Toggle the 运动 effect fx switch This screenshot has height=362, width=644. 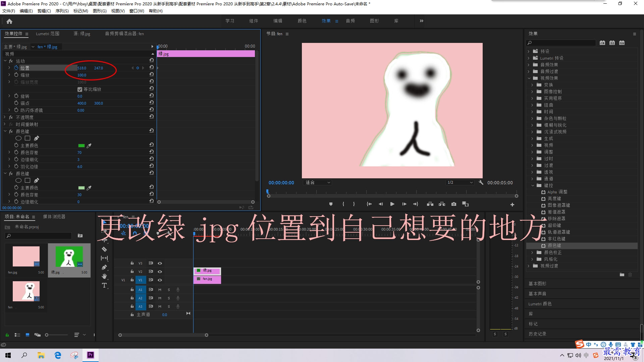pyautogui.click(x=11, y=61)
